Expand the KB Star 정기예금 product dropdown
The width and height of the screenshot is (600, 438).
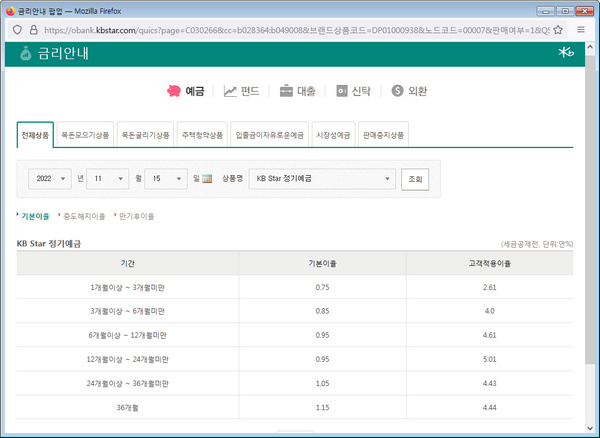click(322, 179)
